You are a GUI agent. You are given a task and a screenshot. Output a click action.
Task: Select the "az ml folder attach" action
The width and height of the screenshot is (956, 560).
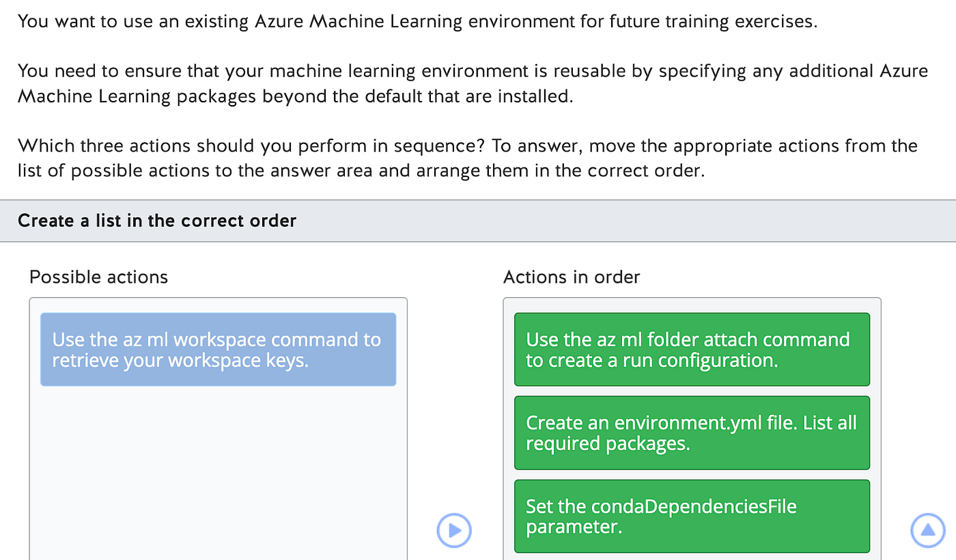(x=692, y=350)
